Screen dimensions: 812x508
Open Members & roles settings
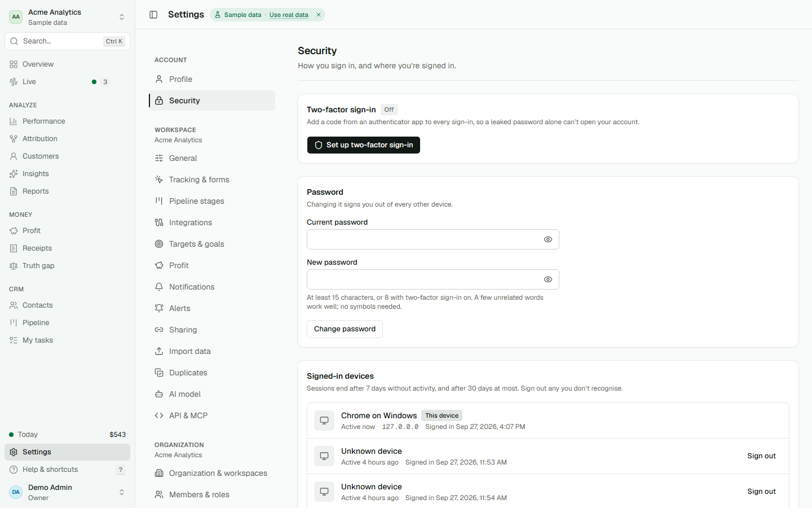tap(212, 494)
